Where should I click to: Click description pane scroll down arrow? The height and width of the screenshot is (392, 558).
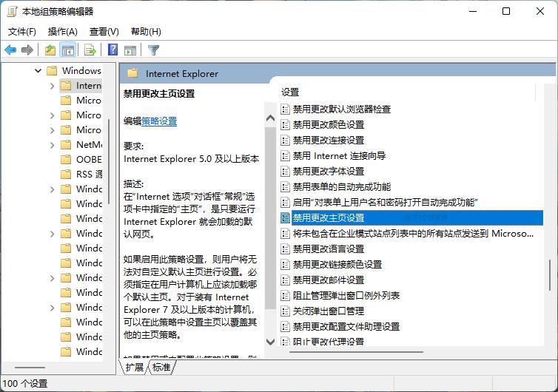[x=270, y=342]
